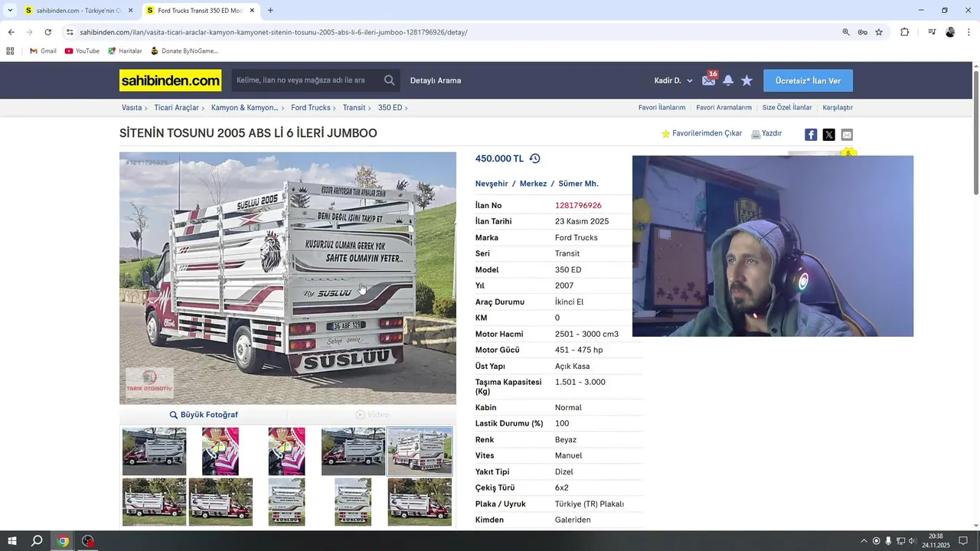
Task: Open a new browser tab
Action: 270,11
